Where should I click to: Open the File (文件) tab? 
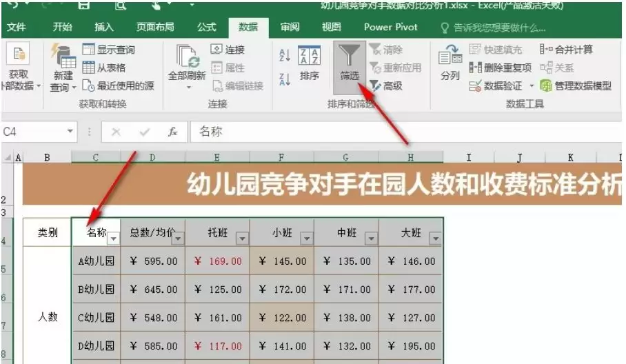tap(17, 27)
